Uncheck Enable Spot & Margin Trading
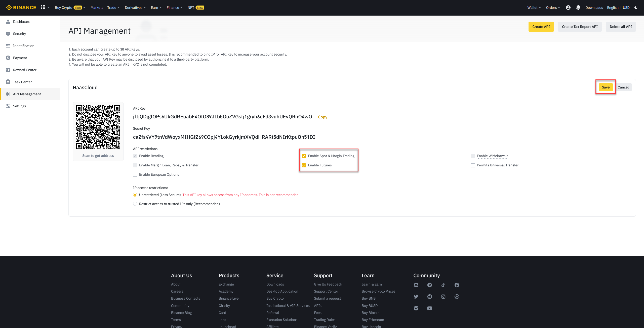The image size is (644, 328). tap(304, 156)
